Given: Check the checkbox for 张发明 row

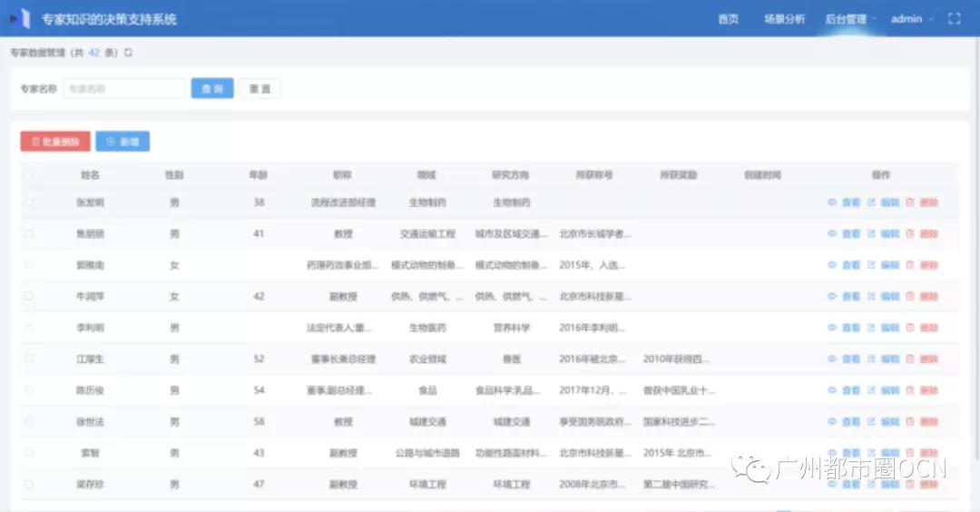Looking at the screenshot, I should coord(29,202).
